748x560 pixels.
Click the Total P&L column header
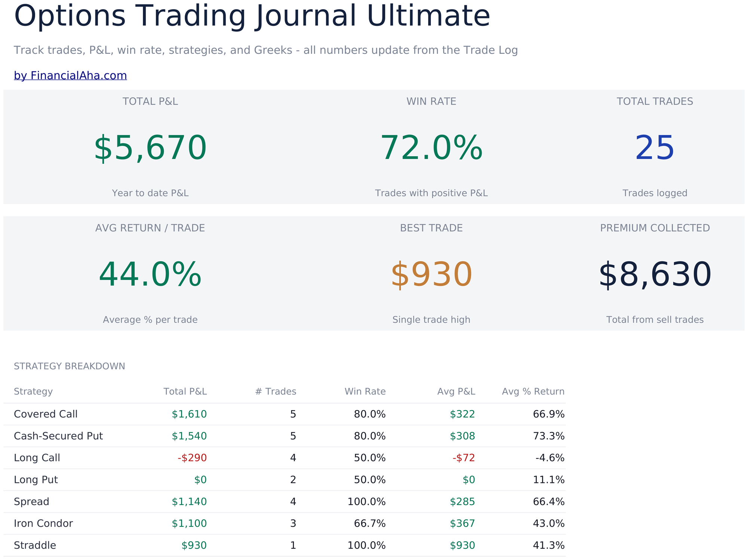(x=185, y=392)
